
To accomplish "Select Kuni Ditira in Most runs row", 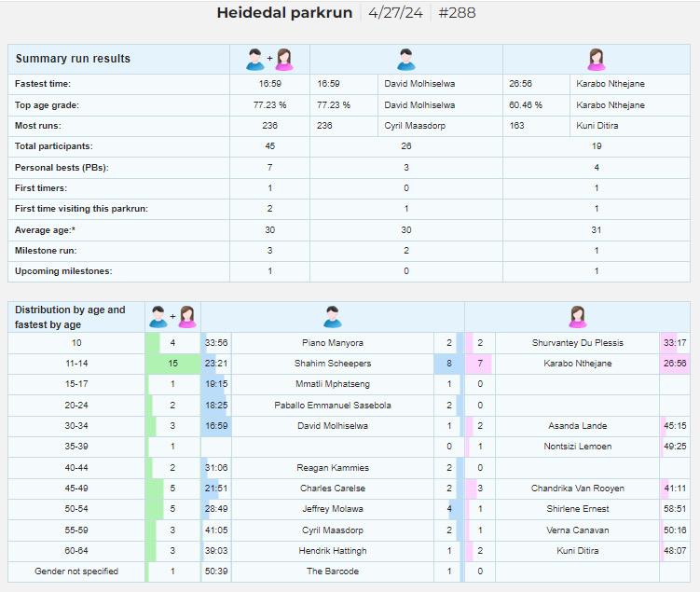I will click(597, 126).
